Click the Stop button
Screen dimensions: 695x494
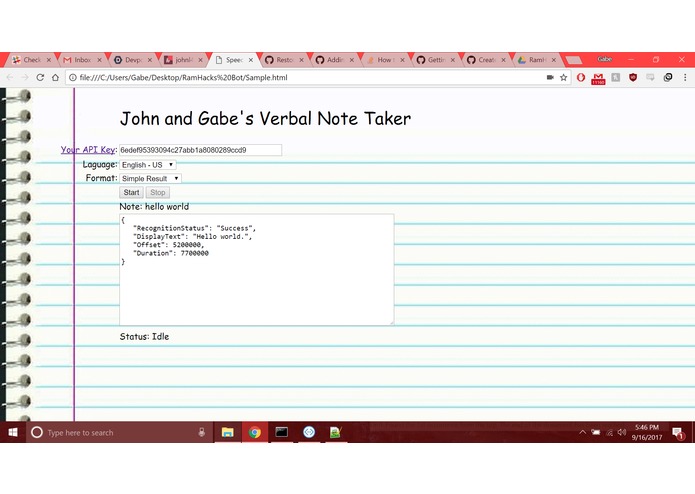[x=157, y=192]
